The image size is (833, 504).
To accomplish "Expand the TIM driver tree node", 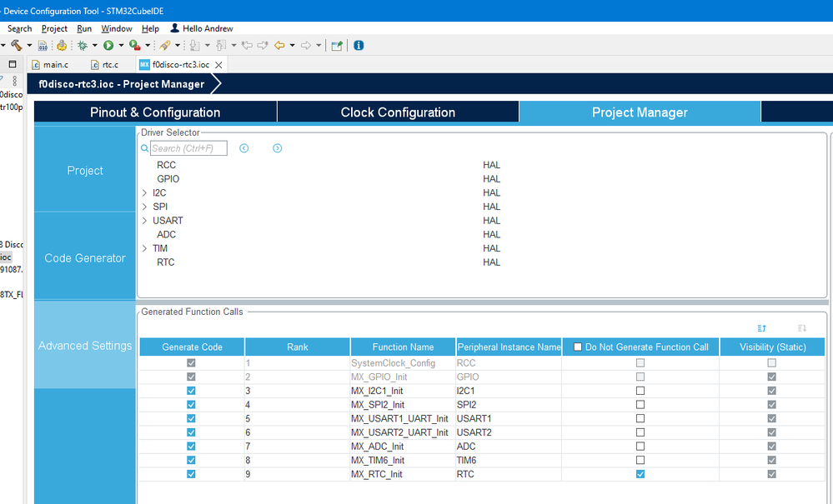I will tap(144, 248).
